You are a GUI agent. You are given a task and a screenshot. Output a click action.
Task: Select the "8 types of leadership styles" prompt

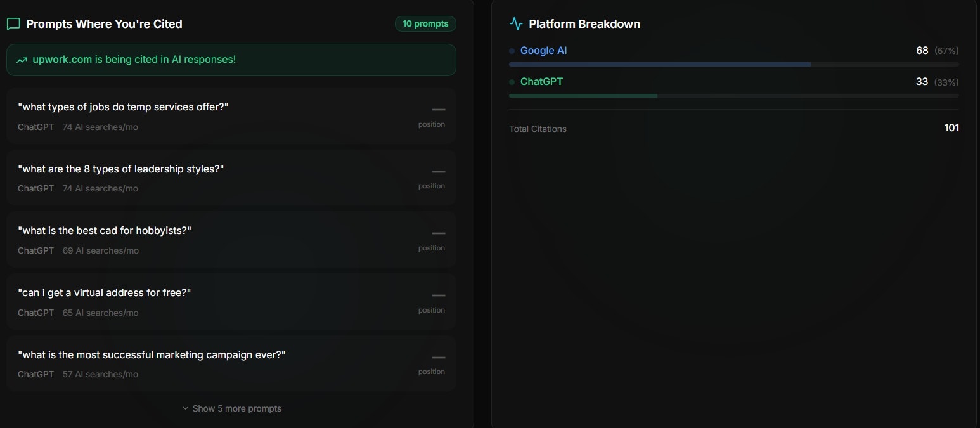pos(121,169)
